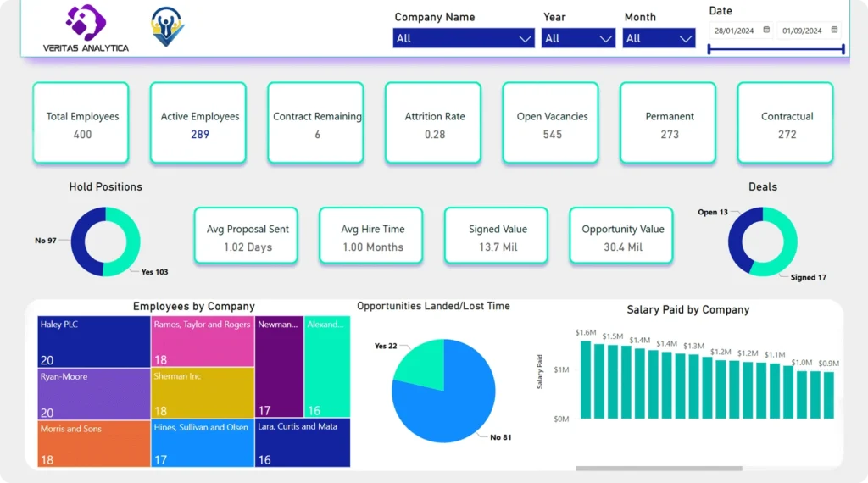The image size is (868, 483).
Task: Click the Veritas Analytica logo
Action: coord(86,28)
